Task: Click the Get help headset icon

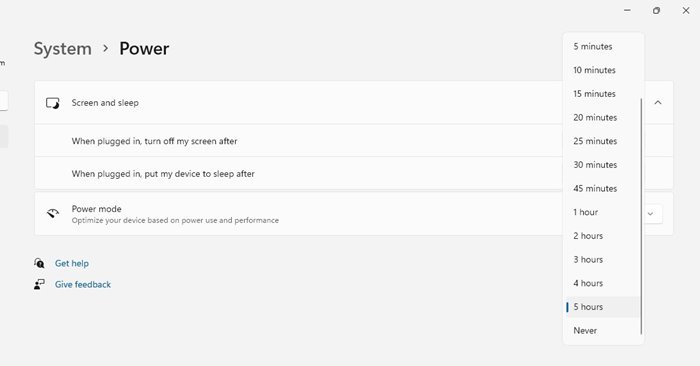Action: coord(39,263)
